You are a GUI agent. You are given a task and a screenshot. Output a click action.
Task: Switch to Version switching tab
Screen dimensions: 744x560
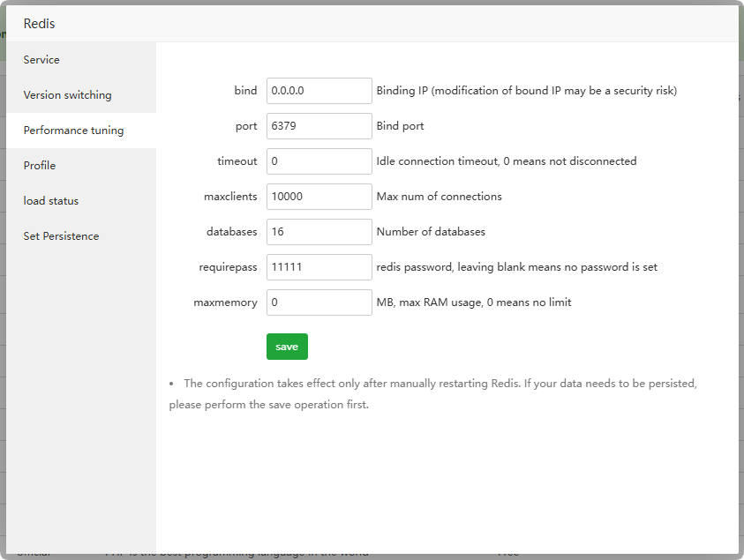pyautogui.click(x=67, y=95)
